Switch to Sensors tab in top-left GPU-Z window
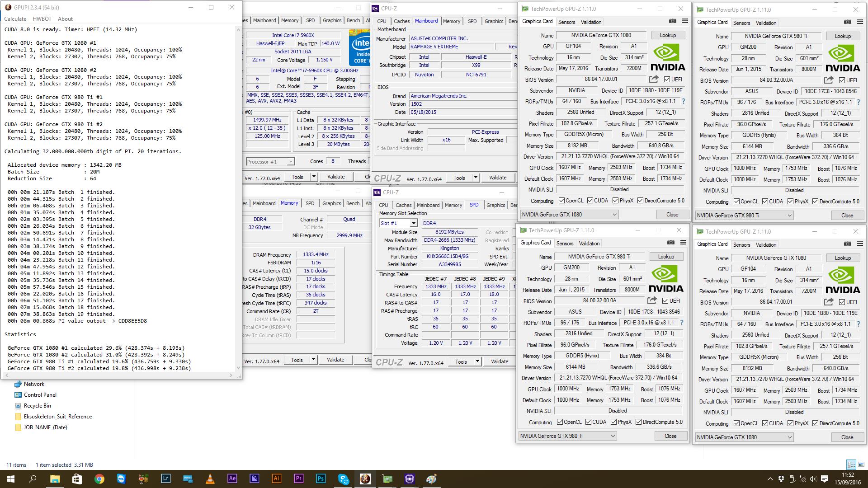Image resolution: width=868 pixels, height=488 pixels. pyautogui.click(x=566, y=22)
